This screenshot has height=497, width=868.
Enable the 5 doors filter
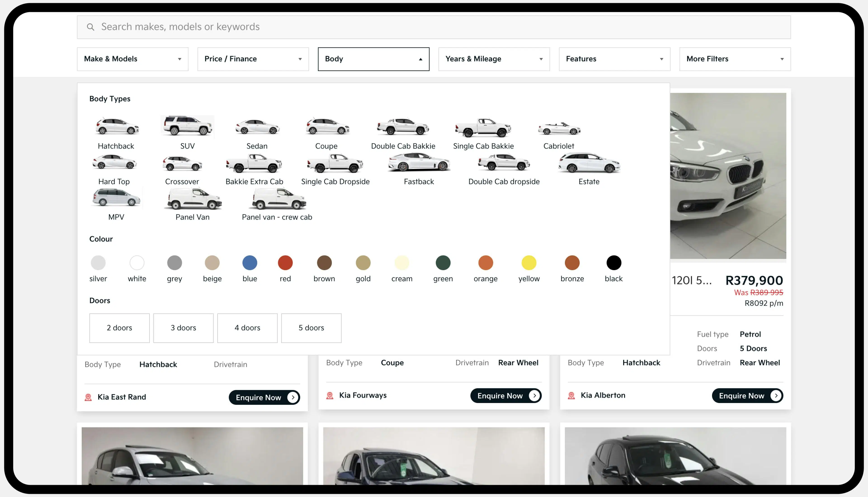(311, 328)
